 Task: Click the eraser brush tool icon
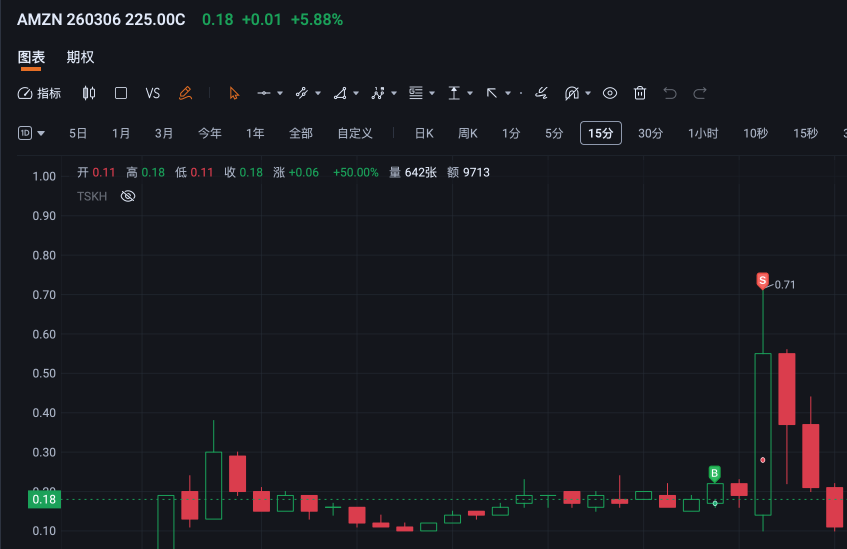pyautogui.click(x=541, y=93)
